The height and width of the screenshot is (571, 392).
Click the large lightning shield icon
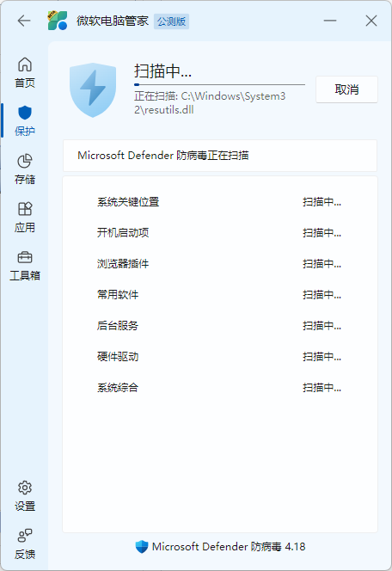(93, 89)
